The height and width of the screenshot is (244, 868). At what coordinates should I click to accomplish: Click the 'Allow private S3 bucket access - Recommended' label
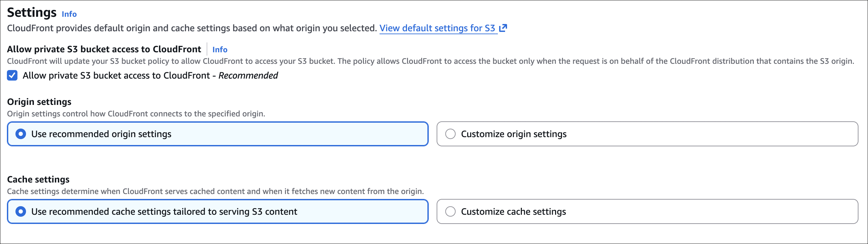point(150,76)
